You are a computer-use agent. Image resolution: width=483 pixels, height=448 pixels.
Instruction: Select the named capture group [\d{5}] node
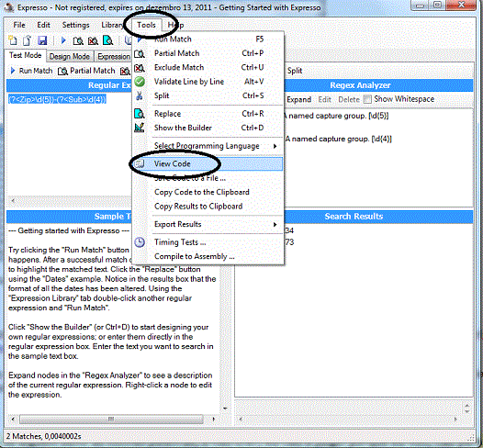pos(336,116)
